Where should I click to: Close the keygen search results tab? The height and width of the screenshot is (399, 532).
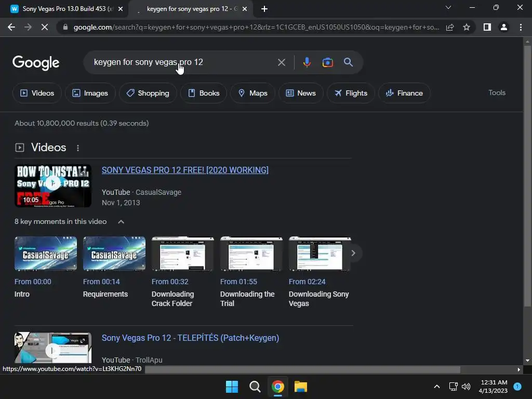245,9
